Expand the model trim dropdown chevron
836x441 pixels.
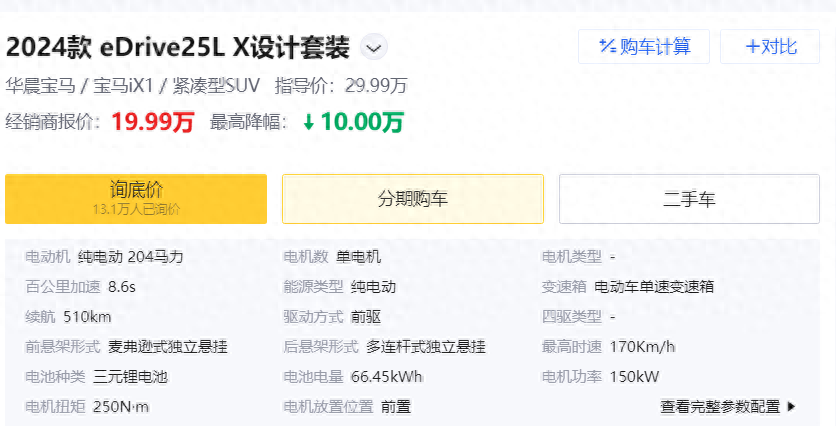point(373,47)
